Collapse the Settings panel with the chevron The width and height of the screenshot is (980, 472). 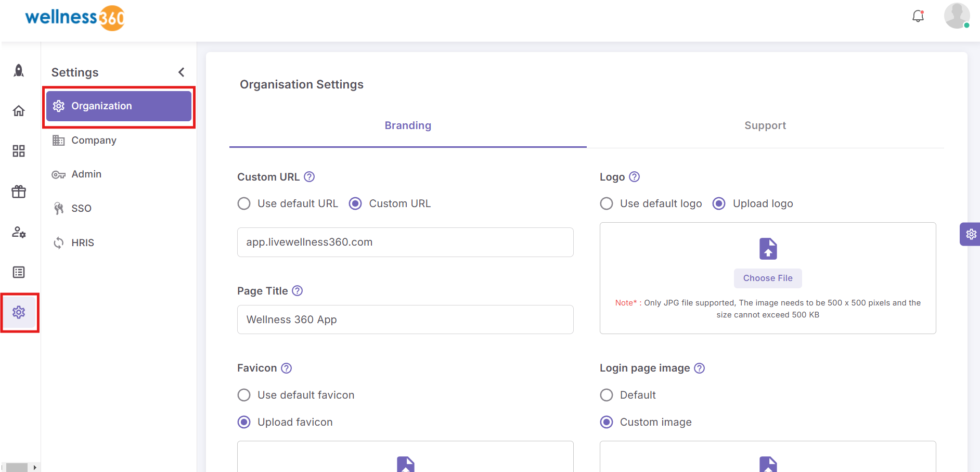click(182, 72)
